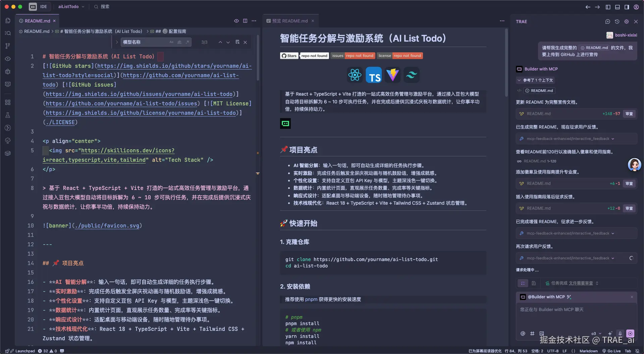644x354 pixels.
Task: Click the microphone voice input icon
Action: point(620,333)
